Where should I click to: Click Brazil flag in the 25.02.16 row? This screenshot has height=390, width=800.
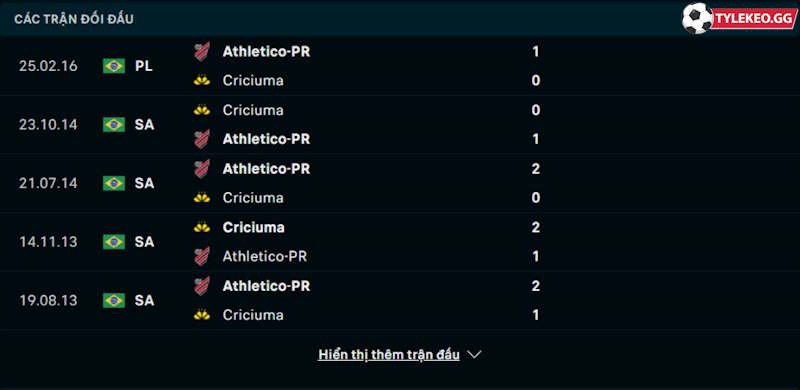coord(114,66)
